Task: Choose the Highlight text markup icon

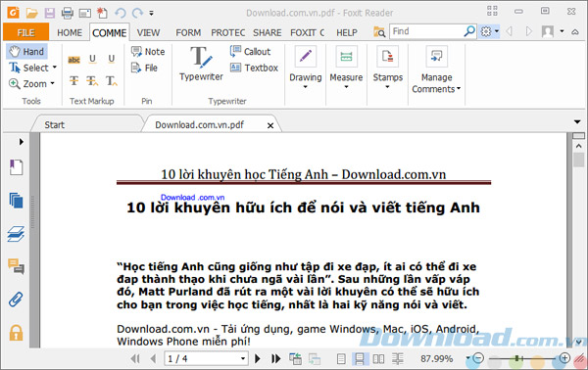Action: pyautogui.click(x=73, y=60)
